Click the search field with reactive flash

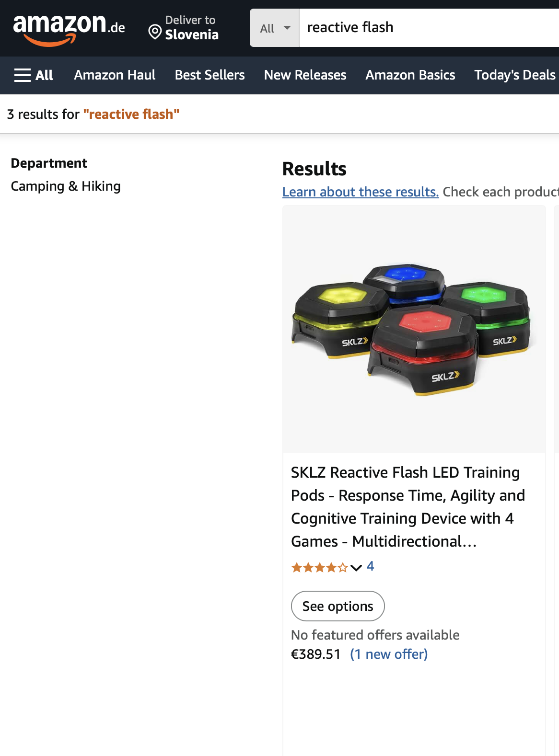pos(429,28)
